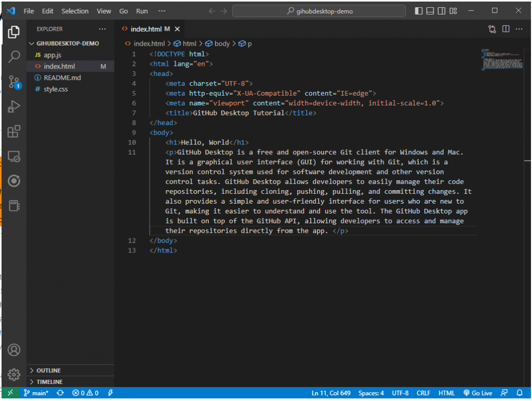The height and width of the screenshot is (401, 532).
Task: Close the index.html editor tab
Action: [177, 29]
